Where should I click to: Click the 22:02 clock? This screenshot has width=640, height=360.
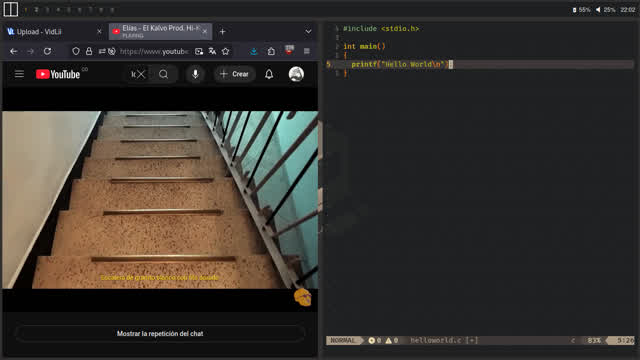[x=628, y=9]
